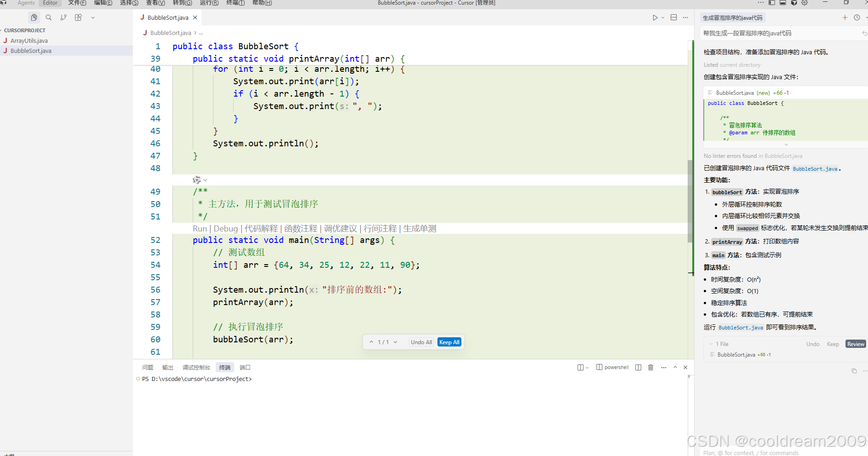Toggle the bottom panel visibility
The width and height of the screenshot is (868, 456).
coord(783,3)
